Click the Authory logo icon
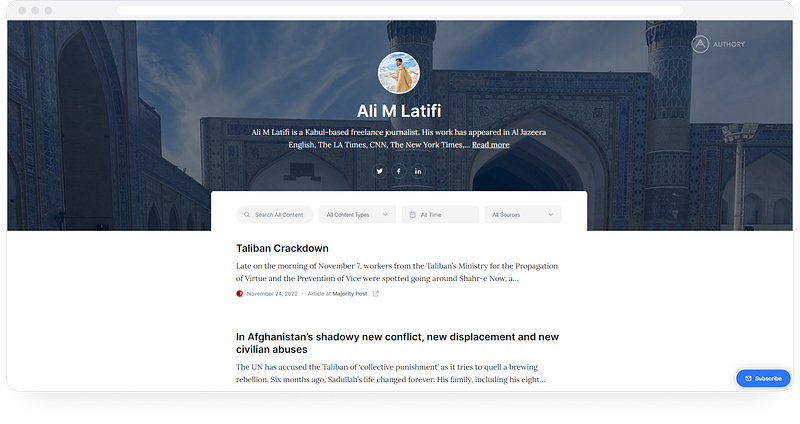The image size is (800, 424). click(700, 44)
